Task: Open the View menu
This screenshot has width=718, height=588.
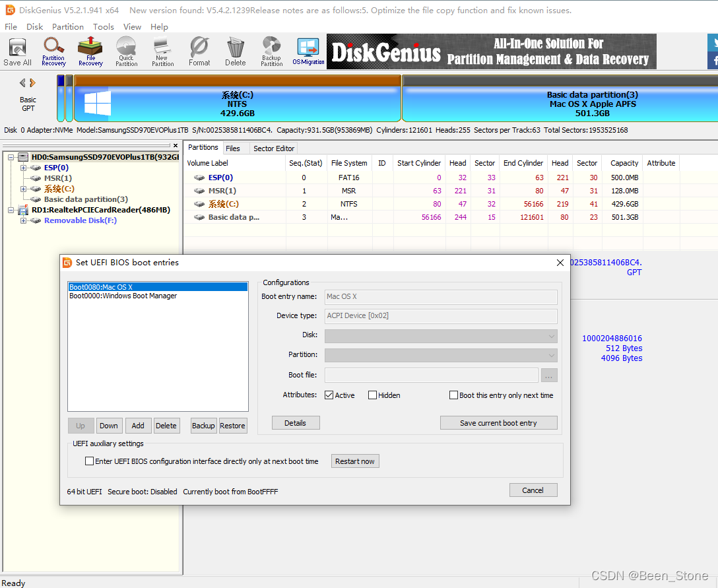Action: point(133,27)
